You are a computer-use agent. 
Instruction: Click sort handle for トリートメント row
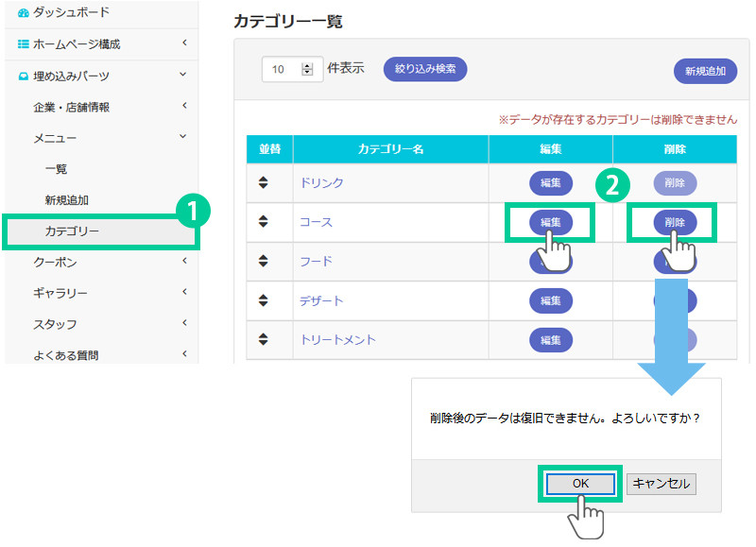point(264,339)
